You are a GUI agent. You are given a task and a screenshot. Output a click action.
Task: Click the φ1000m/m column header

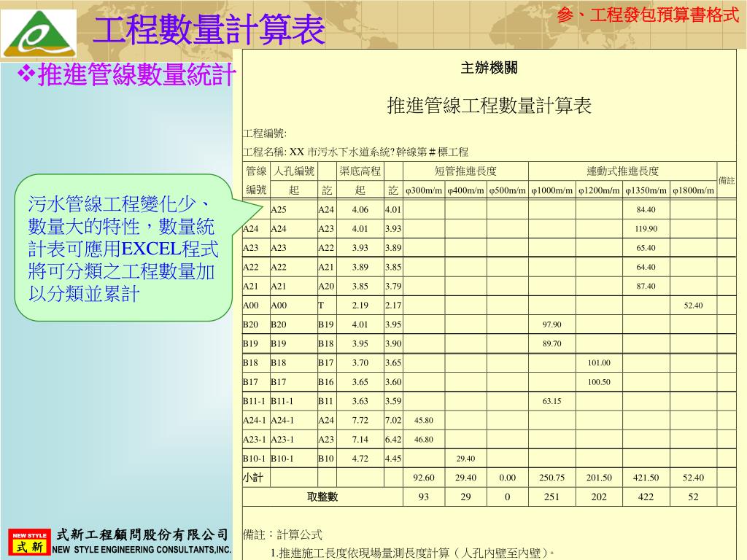(x=551, y=190)
